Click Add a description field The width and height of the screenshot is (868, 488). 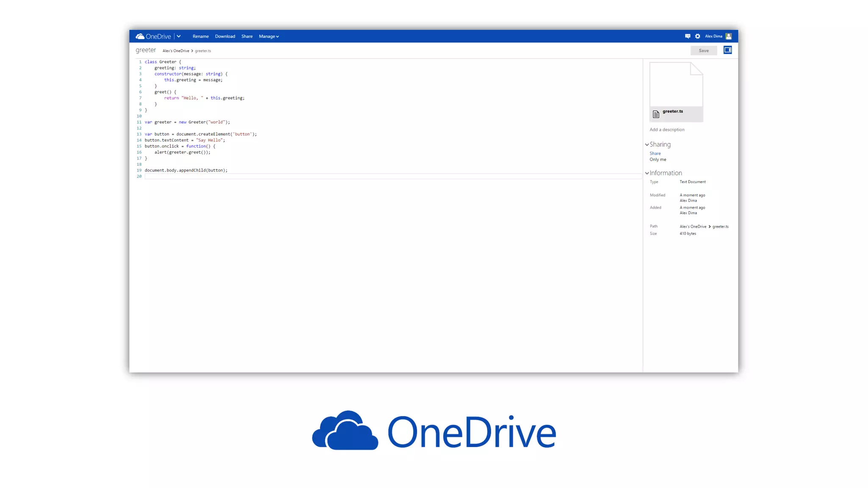(x=667, y=130)
